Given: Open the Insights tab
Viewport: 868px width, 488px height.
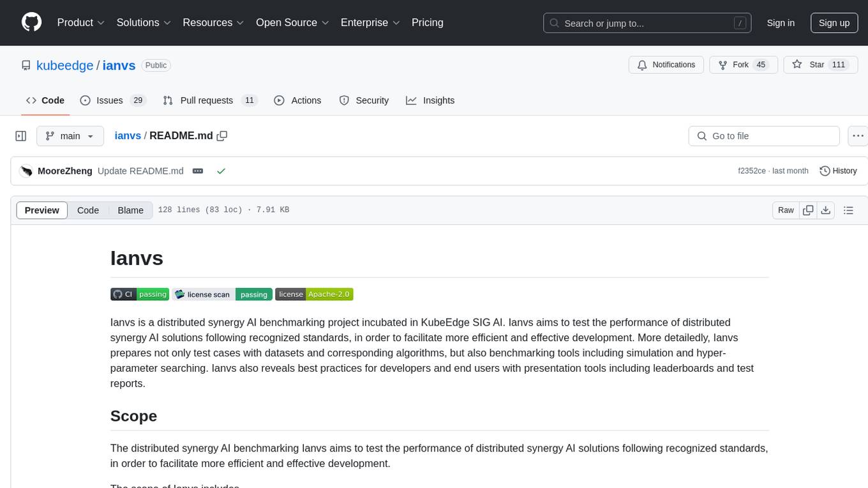Looking at the screenshot, I should pos(430,100).
